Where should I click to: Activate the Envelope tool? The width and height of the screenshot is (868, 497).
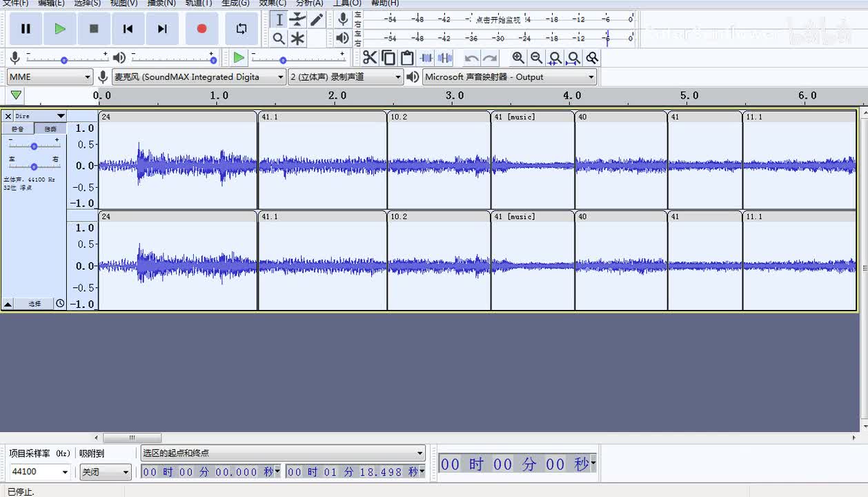(x=297, y=19)
